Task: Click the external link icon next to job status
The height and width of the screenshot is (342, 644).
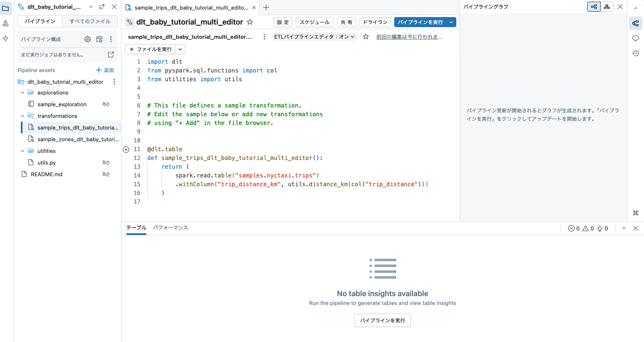Action: click(110, 54)
